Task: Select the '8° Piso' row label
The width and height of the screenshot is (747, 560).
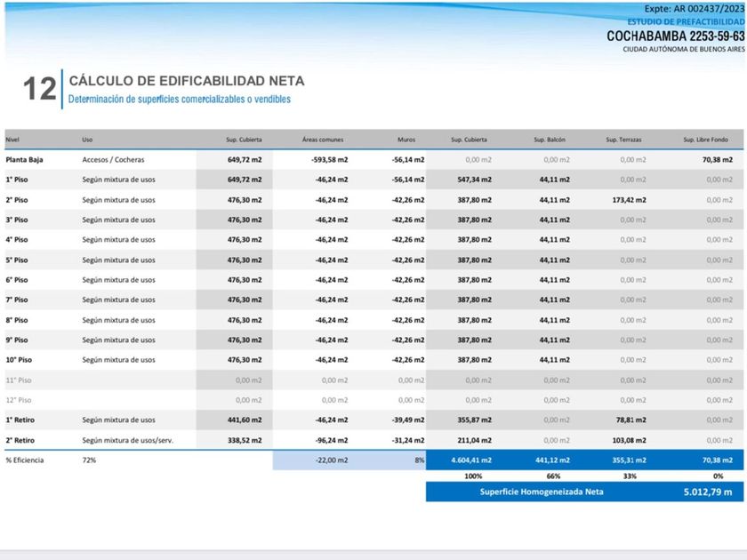Action: click(x=17, y=320)
